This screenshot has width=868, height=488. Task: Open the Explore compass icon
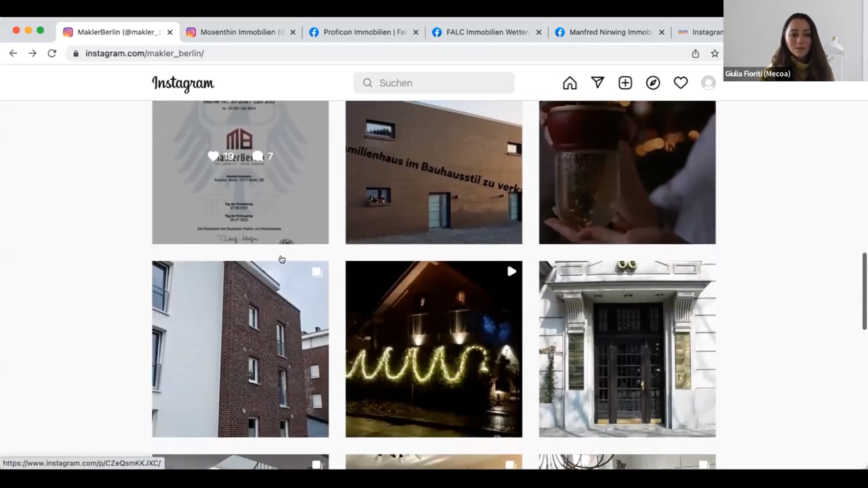pos(653,83)
